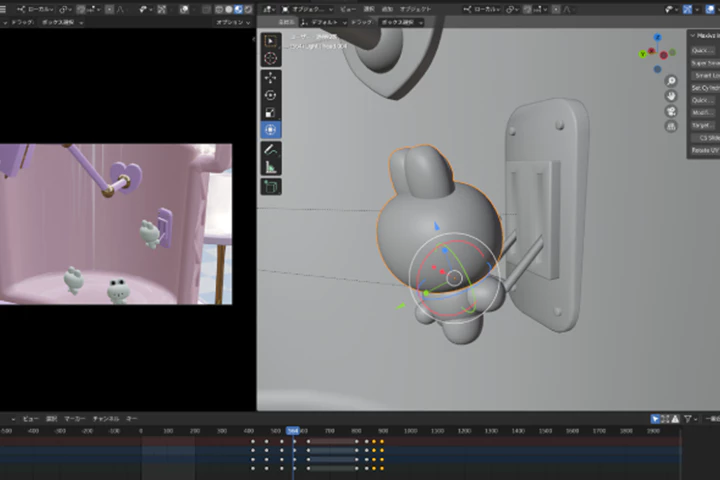Open the オブジェクト menu in 3D viewport
Screen dimensions: 720x480
point(415,9)
